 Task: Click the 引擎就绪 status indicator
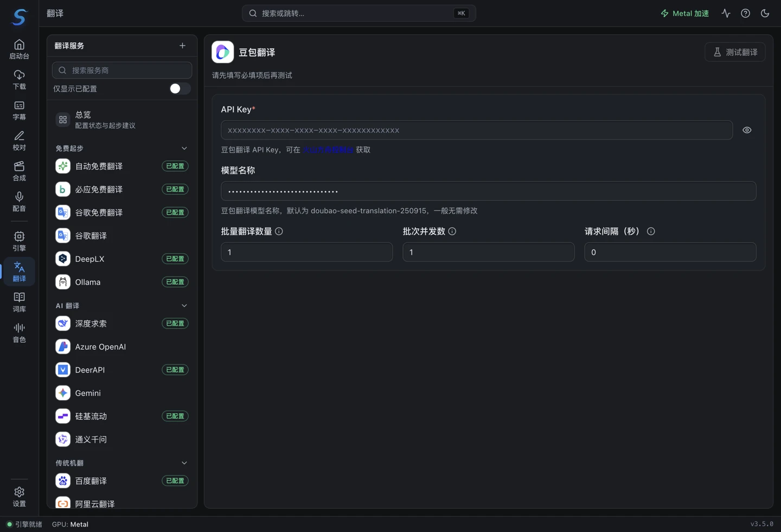[24, 524]
